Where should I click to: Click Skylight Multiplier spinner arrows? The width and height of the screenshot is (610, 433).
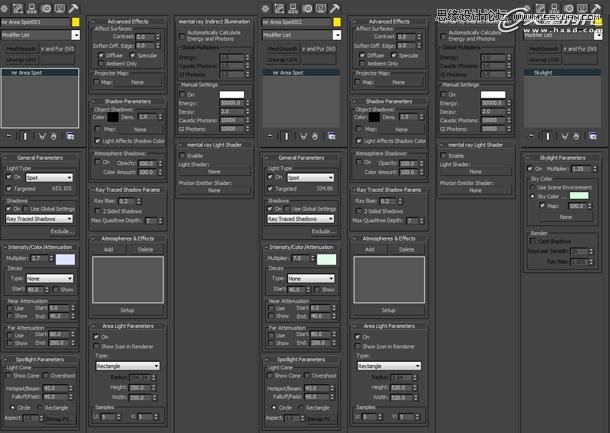pos(594,169)
